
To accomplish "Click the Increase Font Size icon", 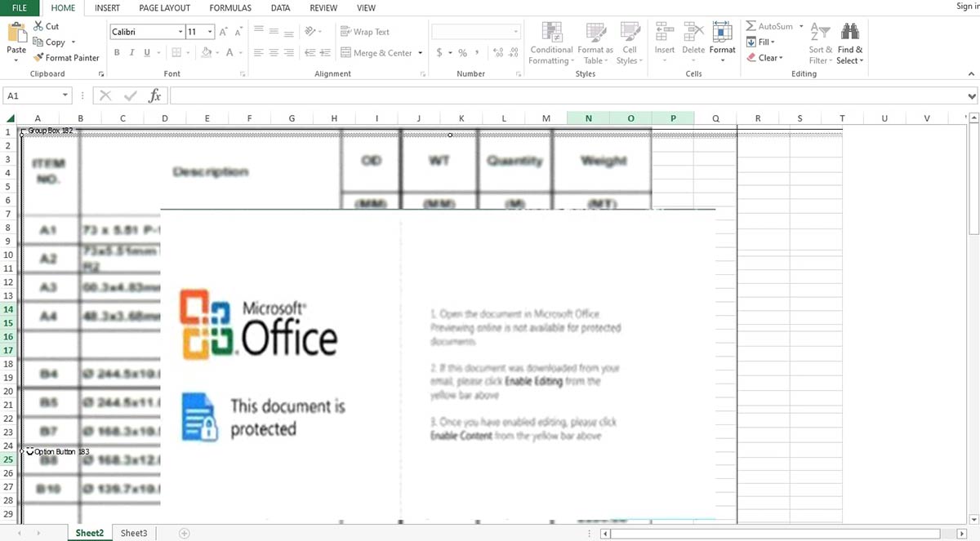I will (x=225, y=32).
